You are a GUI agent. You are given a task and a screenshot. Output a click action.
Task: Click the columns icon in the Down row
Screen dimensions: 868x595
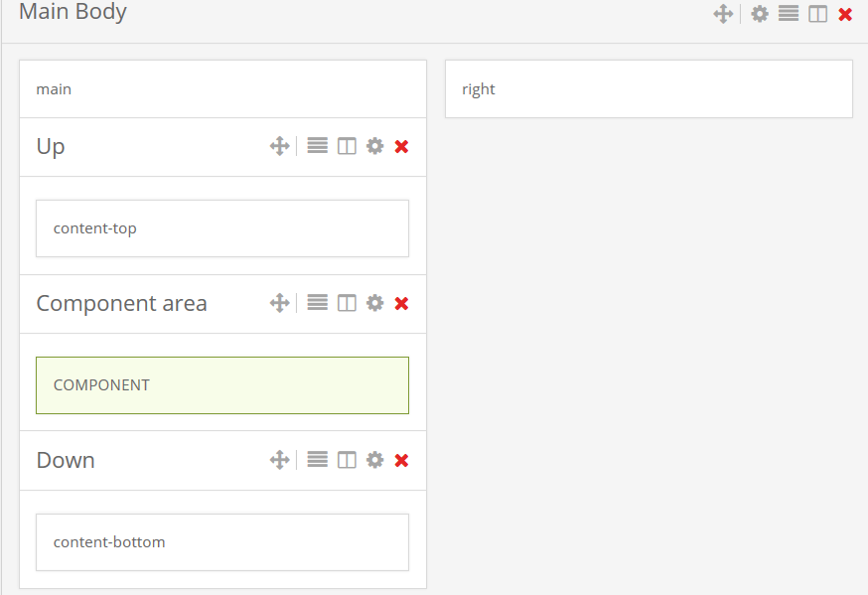347,460
